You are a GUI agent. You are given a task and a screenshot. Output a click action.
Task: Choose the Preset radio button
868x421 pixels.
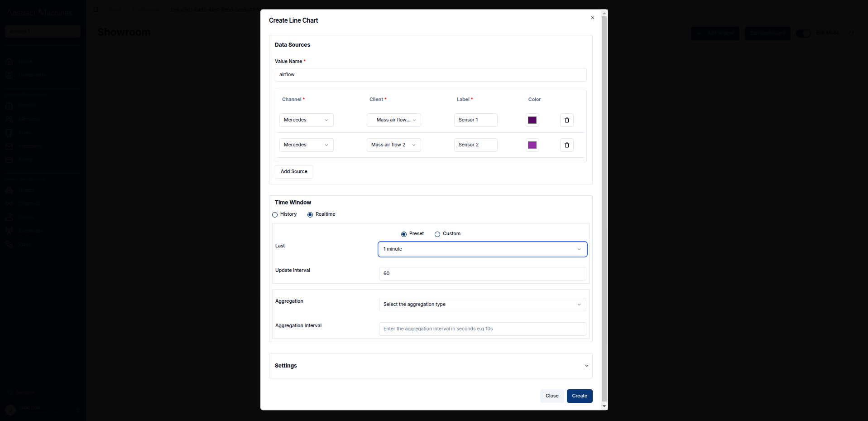click(404, 234)
